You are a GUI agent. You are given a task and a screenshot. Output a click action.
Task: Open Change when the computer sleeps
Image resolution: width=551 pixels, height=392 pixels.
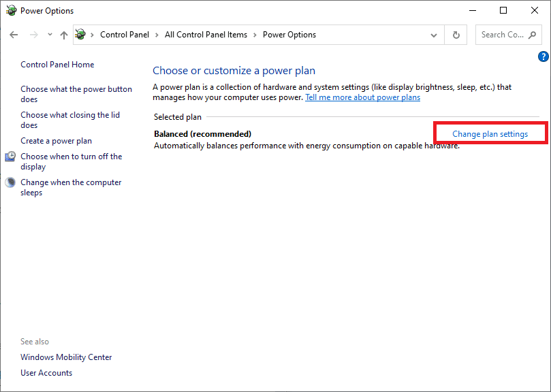point(71,187)
